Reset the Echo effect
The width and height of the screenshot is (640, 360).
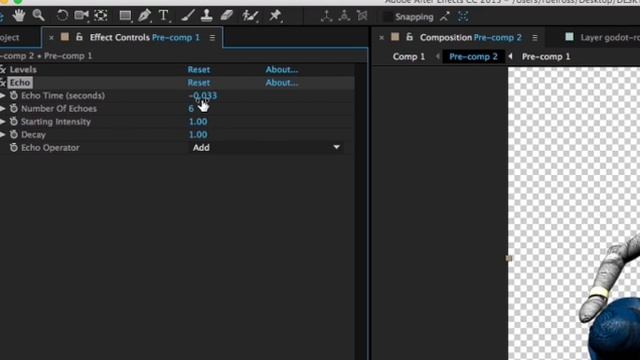[199, 82]
